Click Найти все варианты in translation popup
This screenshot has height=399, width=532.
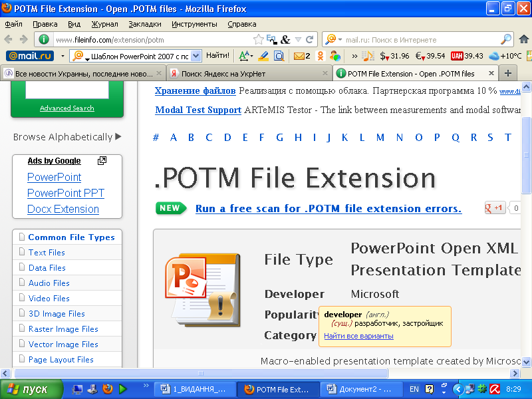point(358,336)
